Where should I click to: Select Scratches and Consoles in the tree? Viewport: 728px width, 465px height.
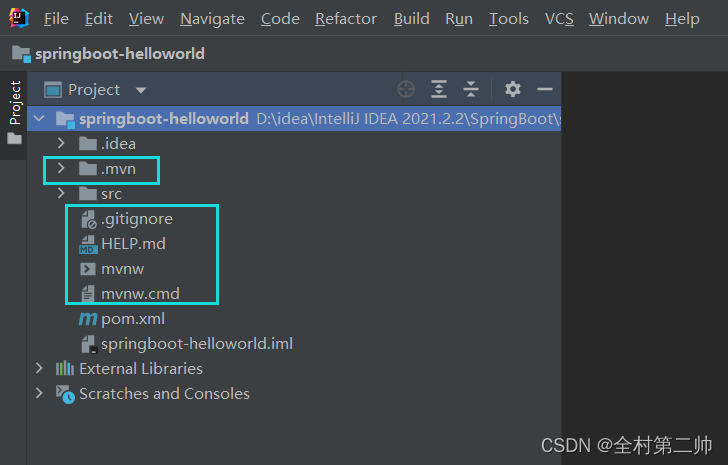point(164,394)
